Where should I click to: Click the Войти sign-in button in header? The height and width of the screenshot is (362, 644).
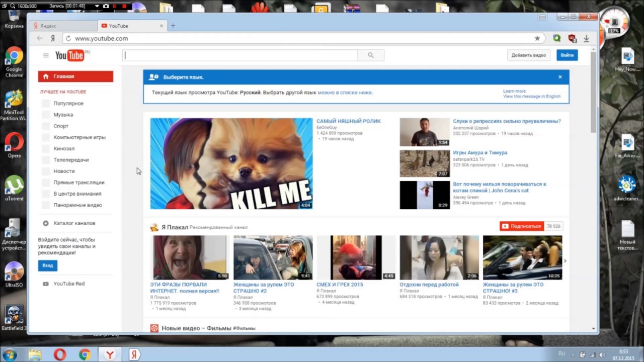(x=567, y=55)
